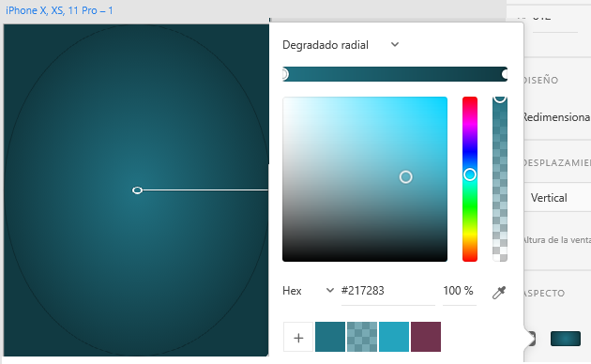Viewport: 591px width, 364px height.
Task: Click the alpha slider handle at top
Action: (500, 99)
